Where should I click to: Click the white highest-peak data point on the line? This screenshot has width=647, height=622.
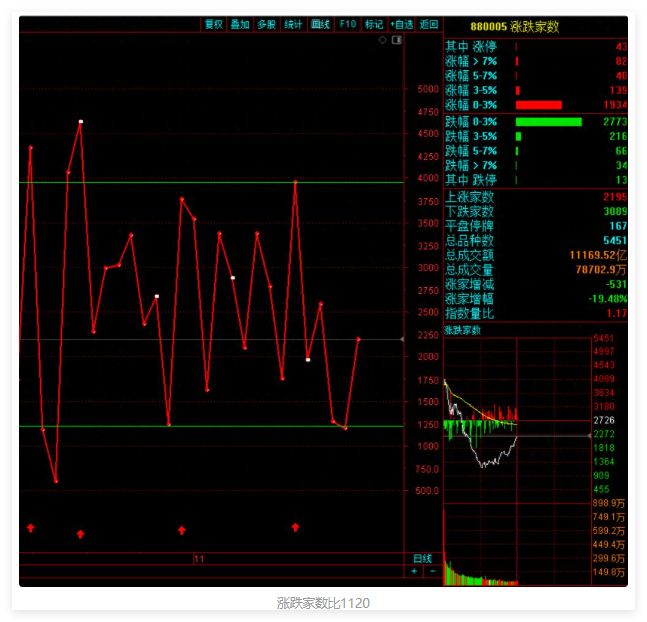click(x=81, y=122)
